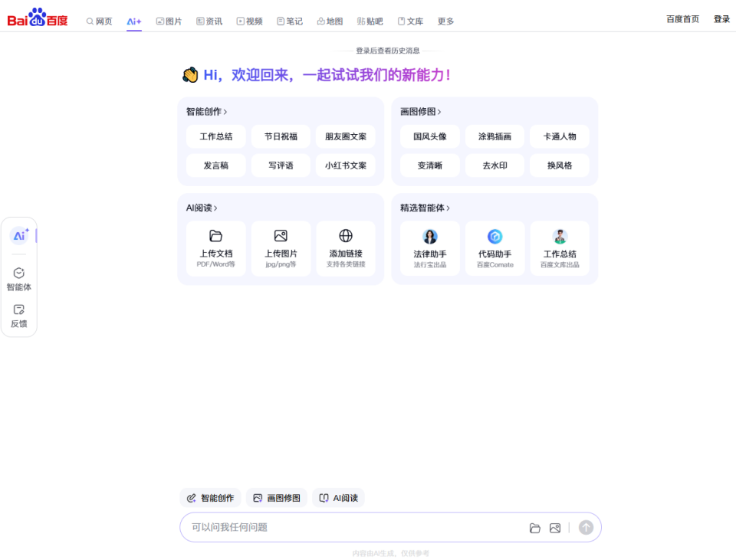
Task: Click the 上传图片 image icon card
Action: (x=281, y=248)
